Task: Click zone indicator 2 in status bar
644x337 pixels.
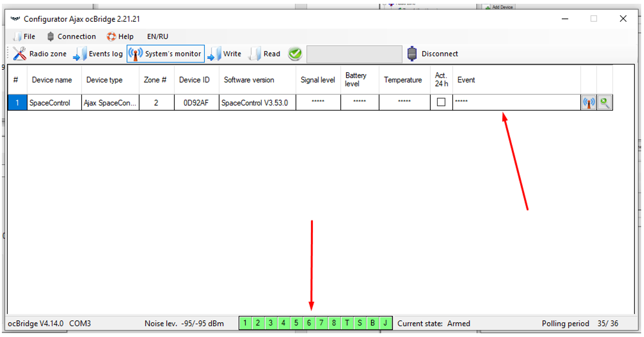Action: [x=258, y=323]
